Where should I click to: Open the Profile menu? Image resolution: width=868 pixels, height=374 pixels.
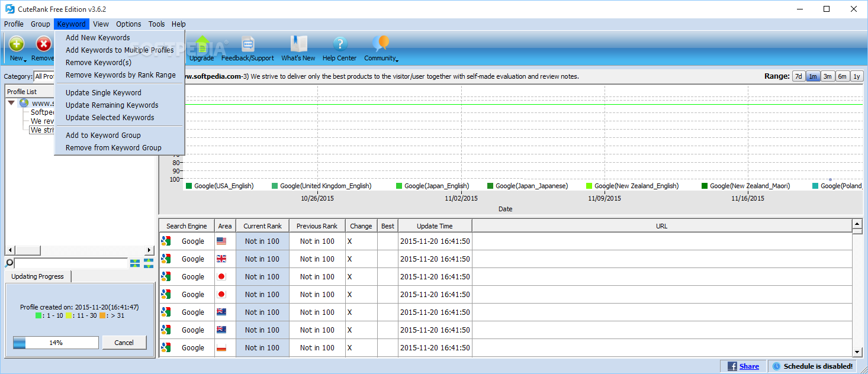coord(14,24)
